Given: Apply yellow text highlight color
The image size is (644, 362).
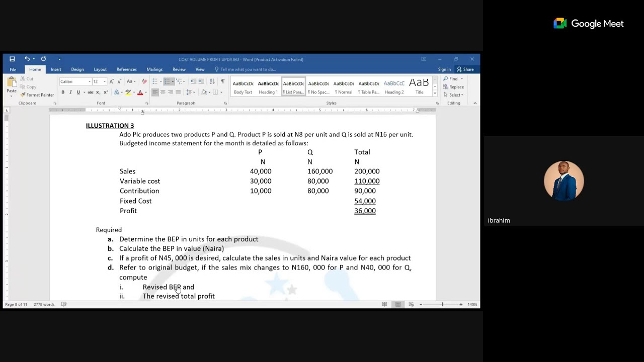Looking at the screenshot, I should pyautogui.click(x=128, y=93).
